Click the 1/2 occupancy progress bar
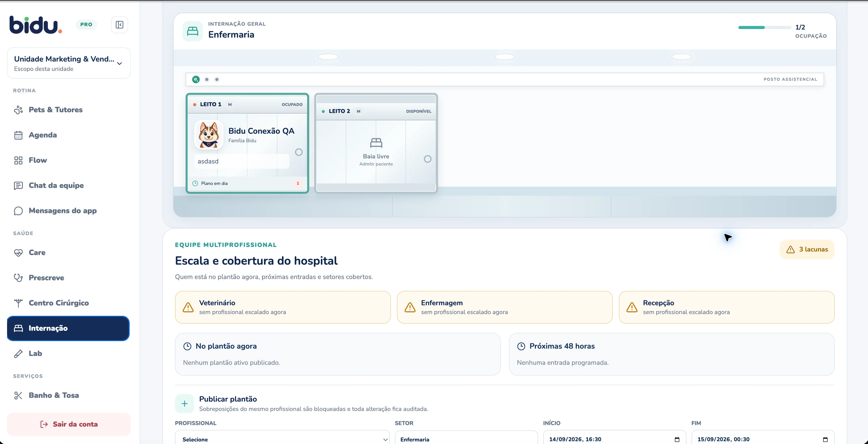 pyautogui.click(x=765, y=27)
